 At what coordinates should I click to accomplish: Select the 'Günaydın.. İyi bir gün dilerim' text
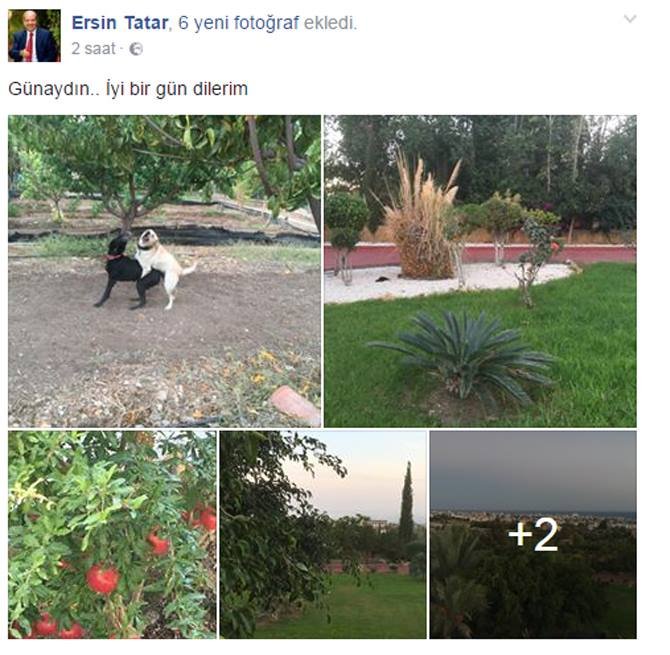(128, 89)
